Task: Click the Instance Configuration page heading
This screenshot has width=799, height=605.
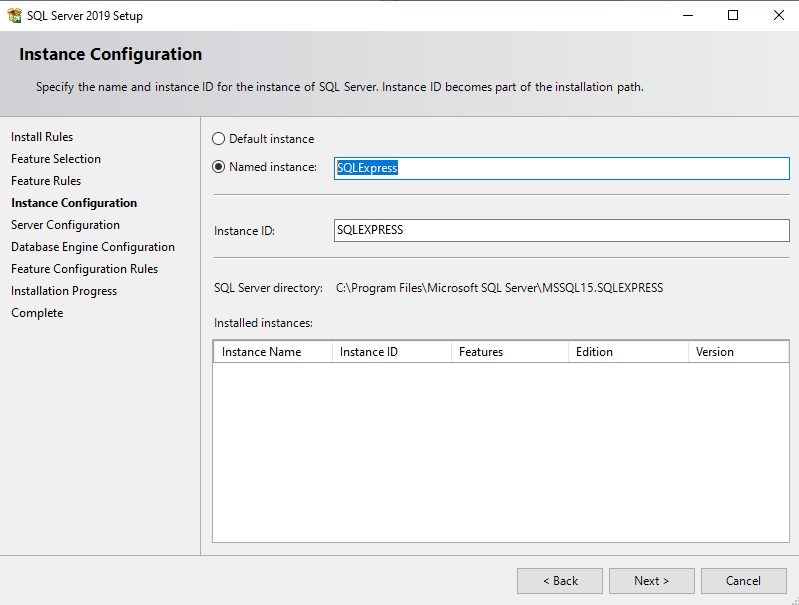Action: pos(111,54)
